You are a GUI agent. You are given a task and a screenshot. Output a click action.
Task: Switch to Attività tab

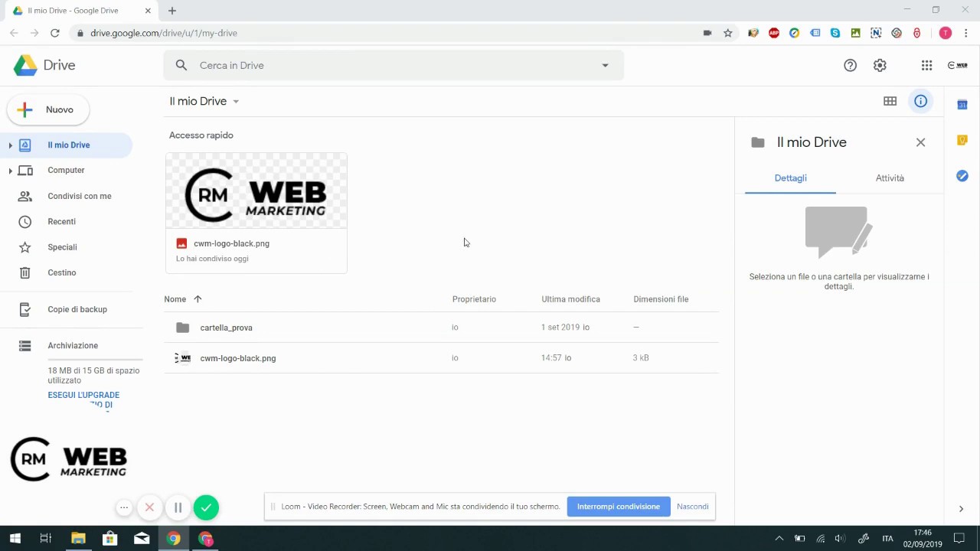point(890,178)
